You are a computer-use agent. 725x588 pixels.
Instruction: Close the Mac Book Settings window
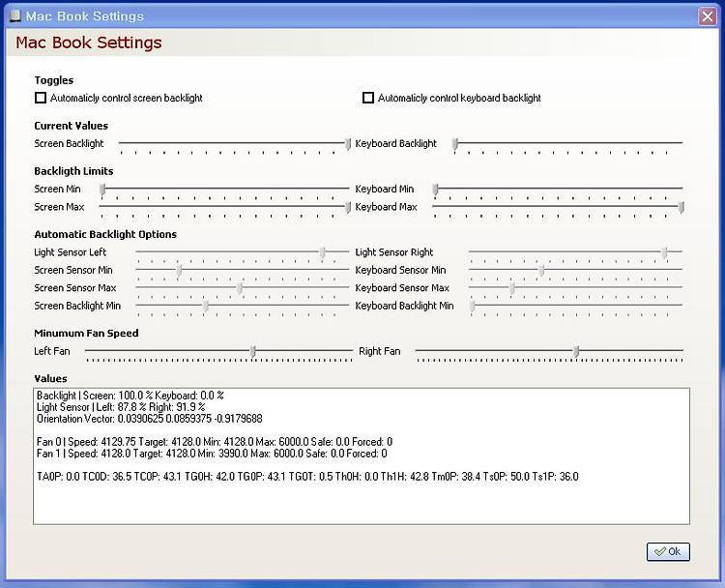point(707,16)
